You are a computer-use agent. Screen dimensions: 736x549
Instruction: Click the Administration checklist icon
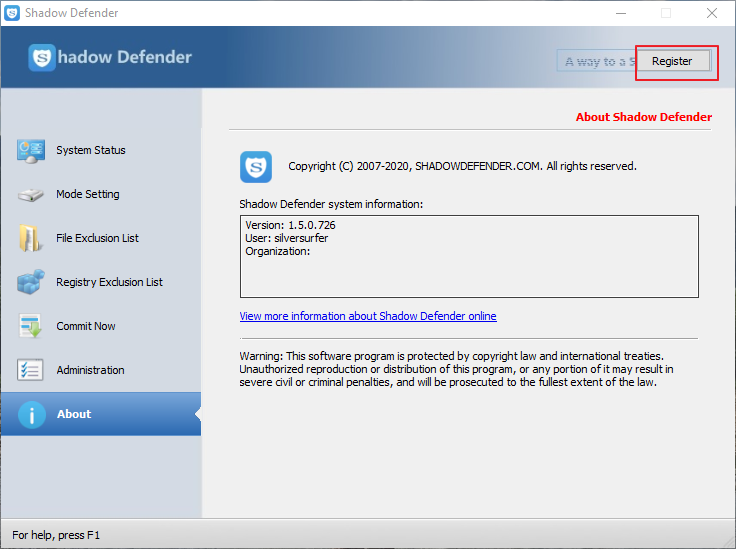(30, 370)
